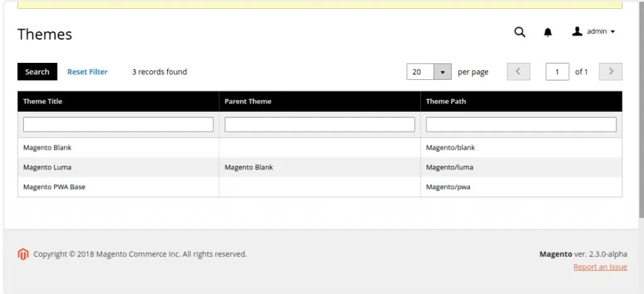Viewport: 644px width, 294px height.
Task: Focus the Parent Theme filter field
Action: (319, 124)
